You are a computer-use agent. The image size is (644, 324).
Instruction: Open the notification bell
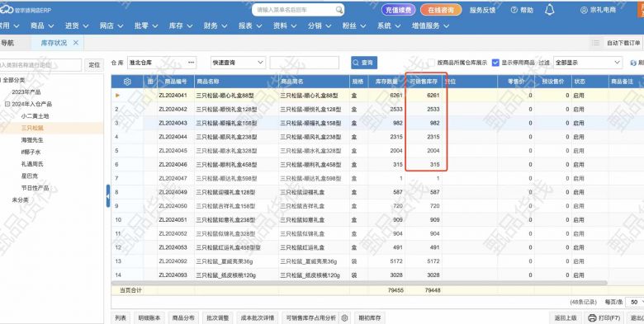[550, 10]
